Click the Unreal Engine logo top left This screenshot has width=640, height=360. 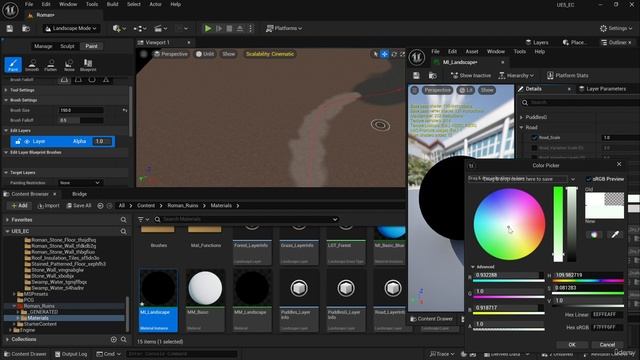tap(10, 10)
